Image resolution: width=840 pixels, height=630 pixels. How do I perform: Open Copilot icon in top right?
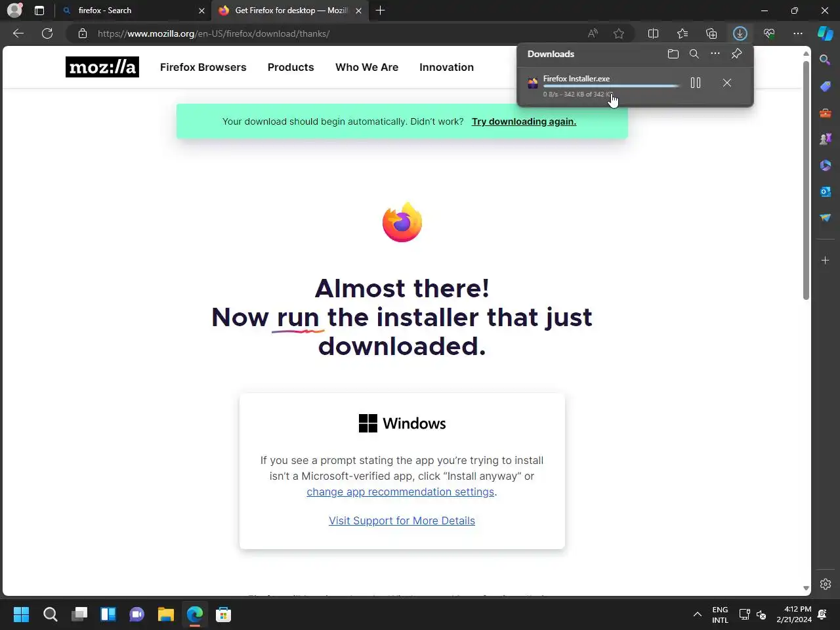tap(826, 33)
